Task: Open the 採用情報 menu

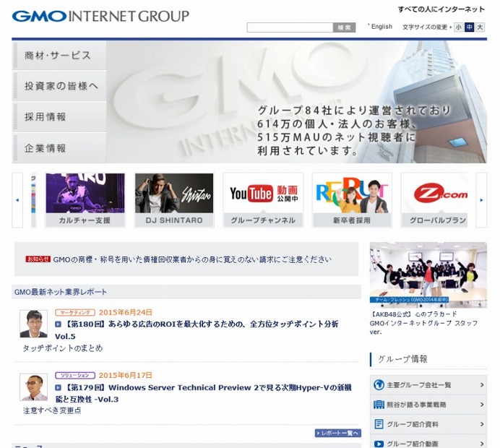Action: 59,117
